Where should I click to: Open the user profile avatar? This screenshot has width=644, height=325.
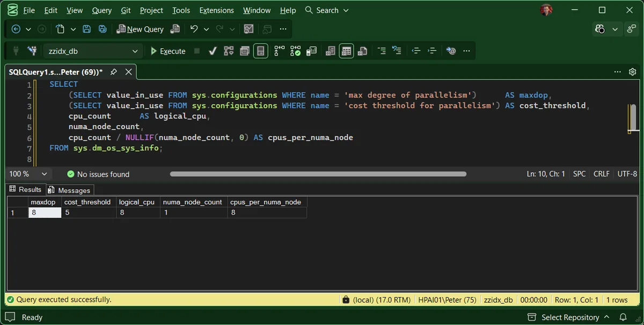546,10
